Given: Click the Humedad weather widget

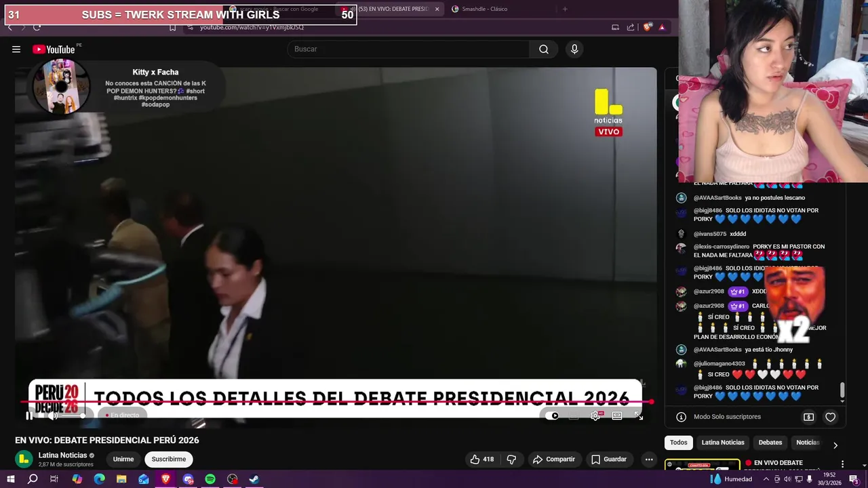Looking at the screenshot, I should point(732,479).
